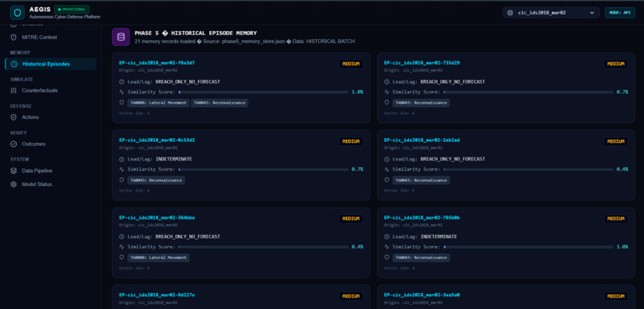
Task: Click the Similarity Score pulse icon in episode 735d29
Action: [x=387, y=92]
